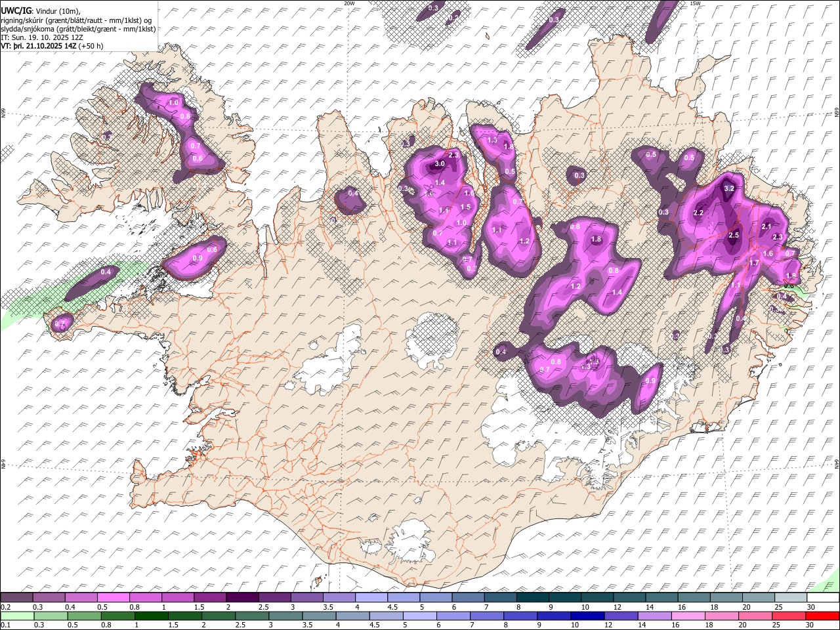The image size is (840, 630).
Task: Pick deep blue lower swatch between 10 and 12
Action: click(586, 616)
